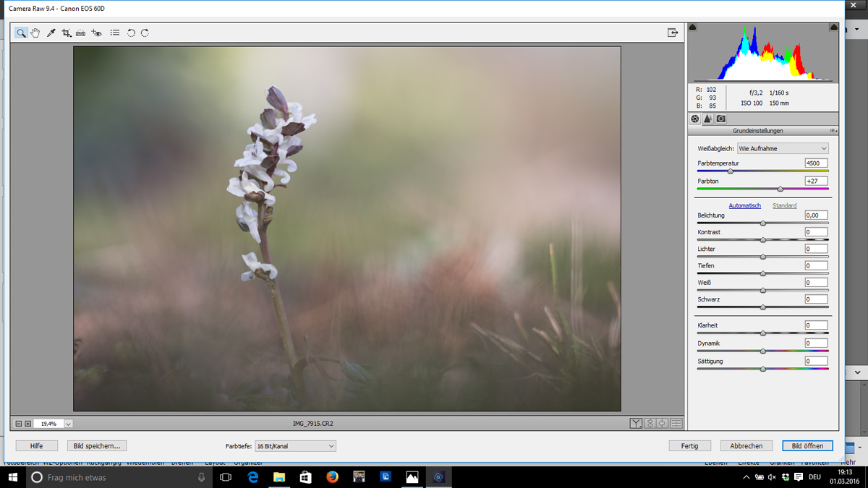Select the Zoom magnifier tool

(x=21, y=33)
